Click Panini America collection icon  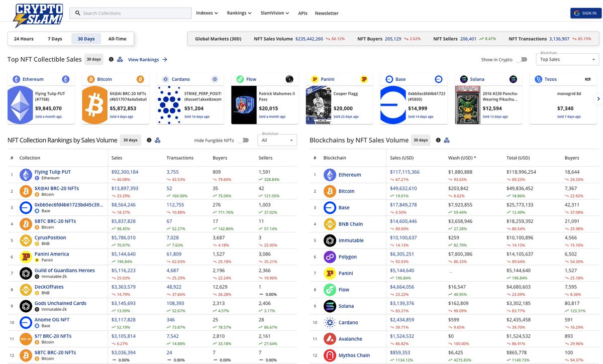point(26,257)
